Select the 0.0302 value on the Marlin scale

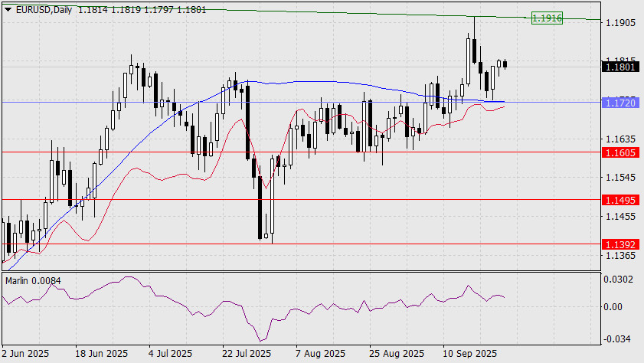coord(619,280)
